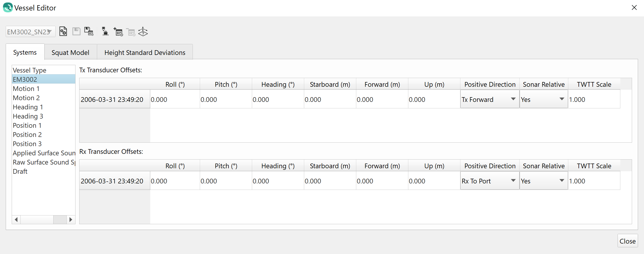This screenshot has width=644, height=254.
Task: Click the vessel file settings gear-document icon
Action: 63,32
